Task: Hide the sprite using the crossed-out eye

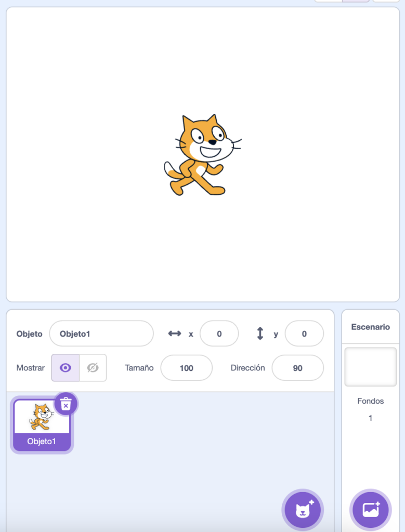Action: click(93, 368)
